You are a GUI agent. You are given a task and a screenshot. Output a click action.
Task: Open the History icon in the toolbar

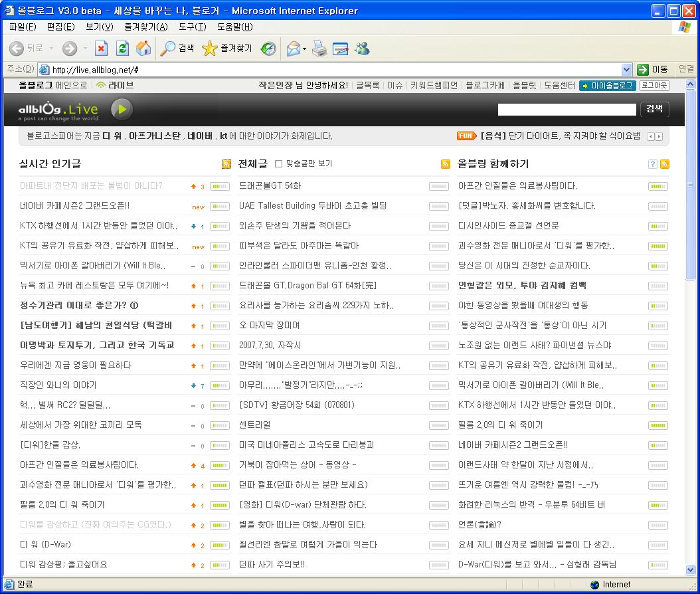268,49
